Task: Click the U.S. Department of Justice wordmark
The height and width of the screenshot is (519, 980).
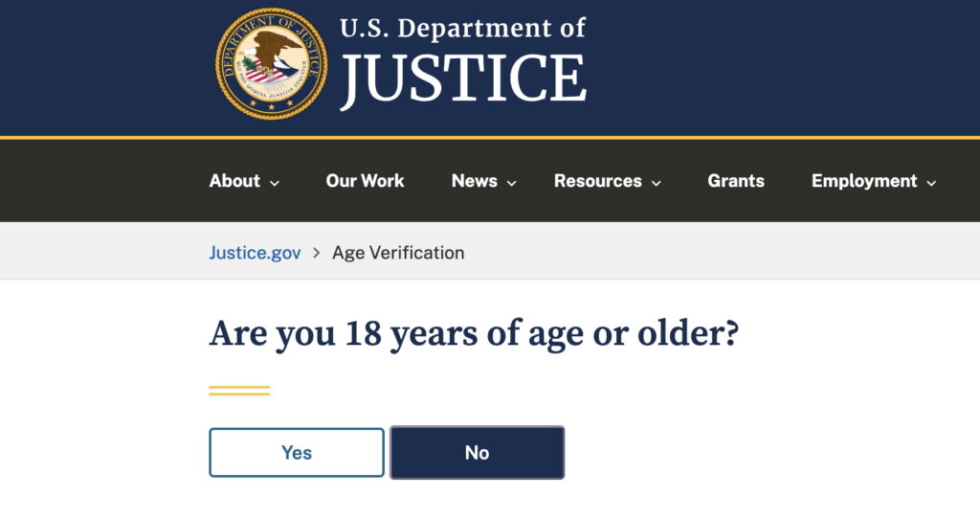Action: tap(463, 61)
